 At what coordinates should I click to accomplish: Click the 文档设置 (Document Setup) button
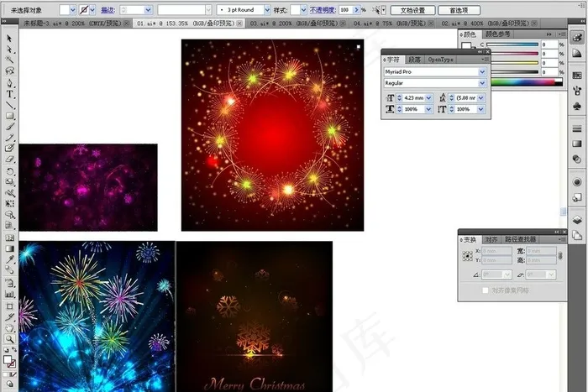point(412,10)
